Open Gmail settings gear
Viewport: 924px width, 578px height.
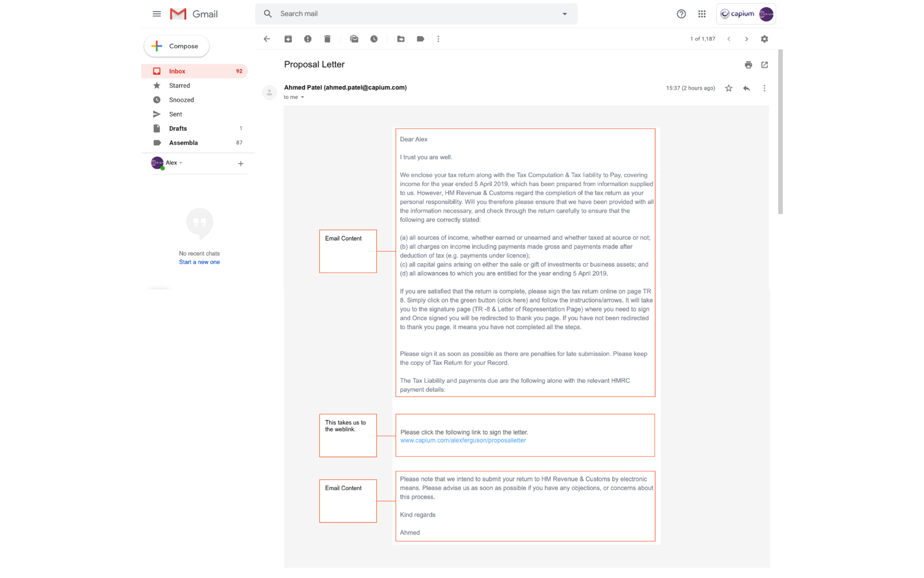tap(764, 39)
